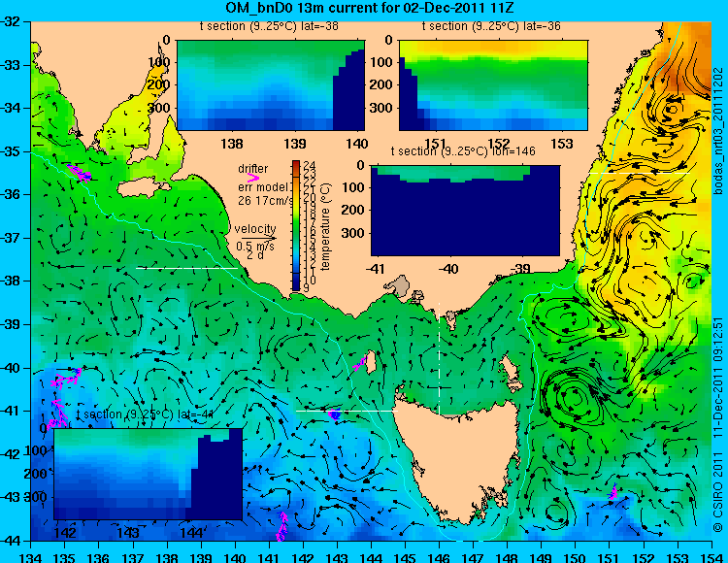Click the '-44' latitude label on left axis
Screen dimensions: 728x563
click(11, 541)
